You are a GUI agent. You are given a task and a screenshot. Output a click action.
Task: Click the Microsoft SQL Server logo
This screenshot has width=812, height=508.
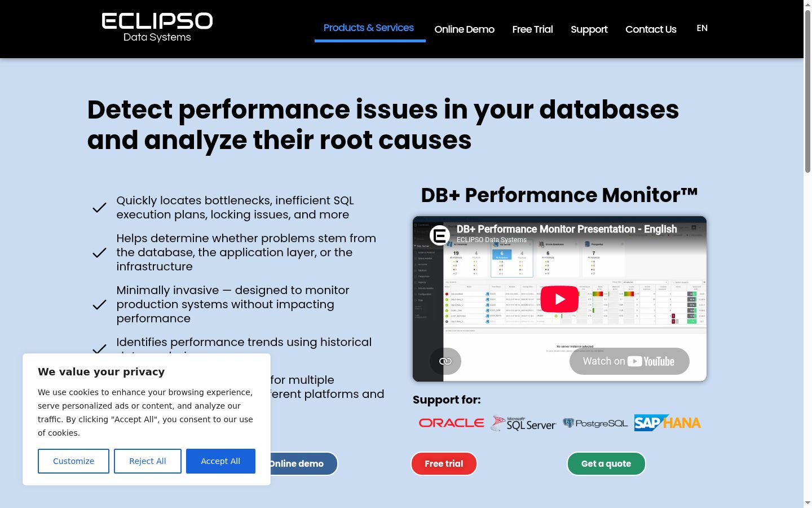coord(523,423)
